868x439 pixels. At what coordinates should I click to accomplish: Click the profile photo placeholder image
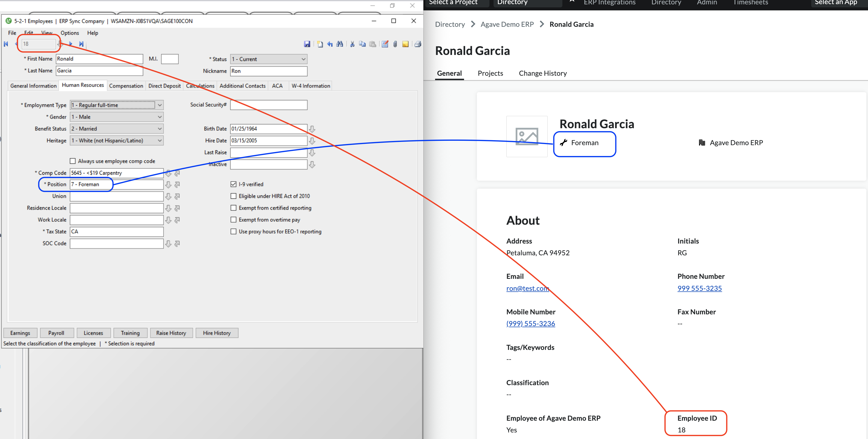tap(527, 137)
